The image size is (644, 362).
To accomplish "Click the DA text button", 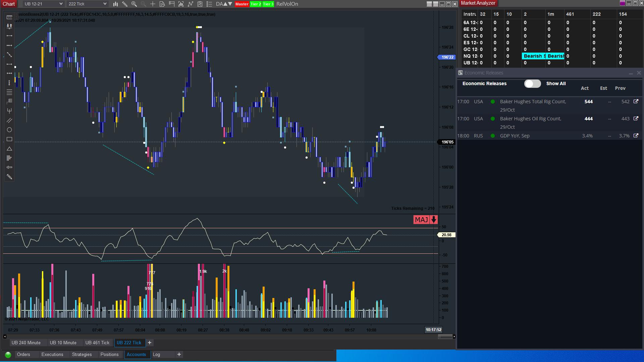I will click(219, 4).
